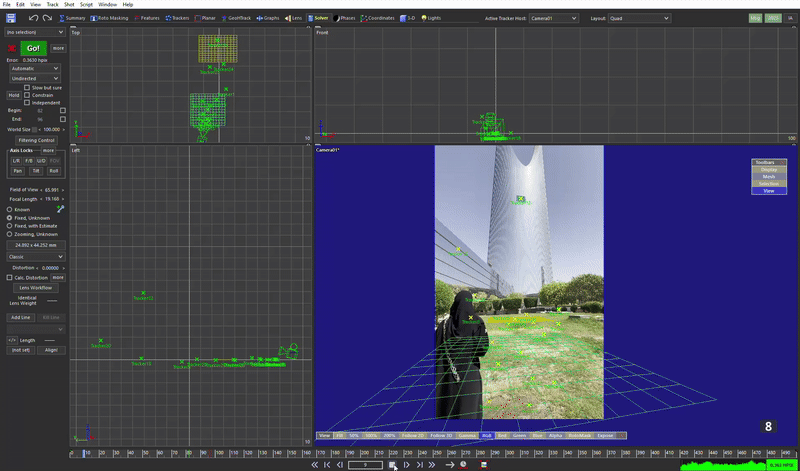The height and width of the screenshot is (471, 800).
Task: Open the Track menu
Action: click(52, 4)
